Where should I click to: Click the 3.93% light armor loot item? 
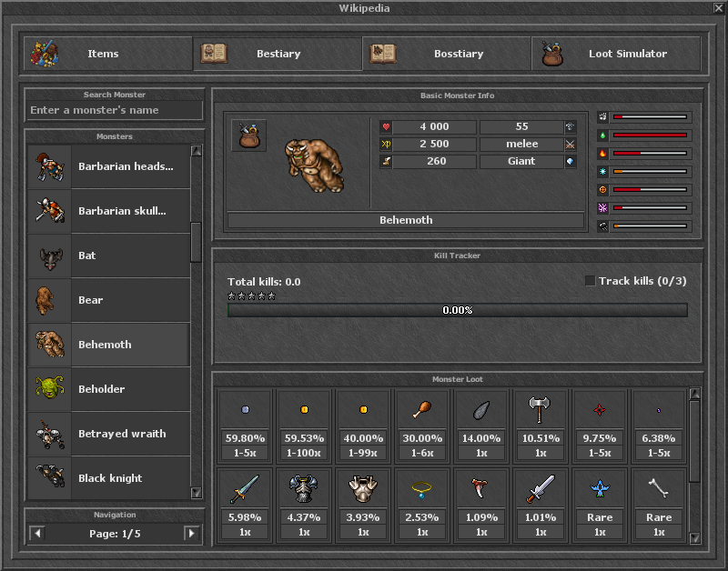pos(363,505)
